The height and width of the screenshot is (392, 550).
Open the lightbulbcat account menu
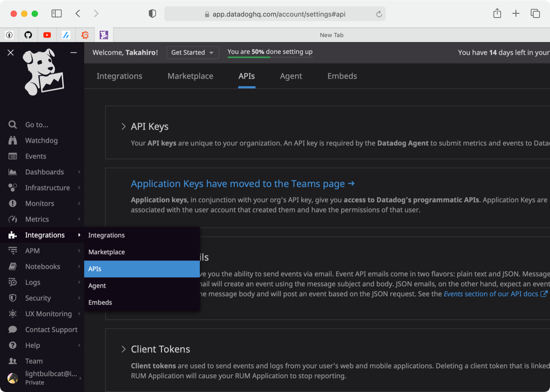(x=42, y=378)
